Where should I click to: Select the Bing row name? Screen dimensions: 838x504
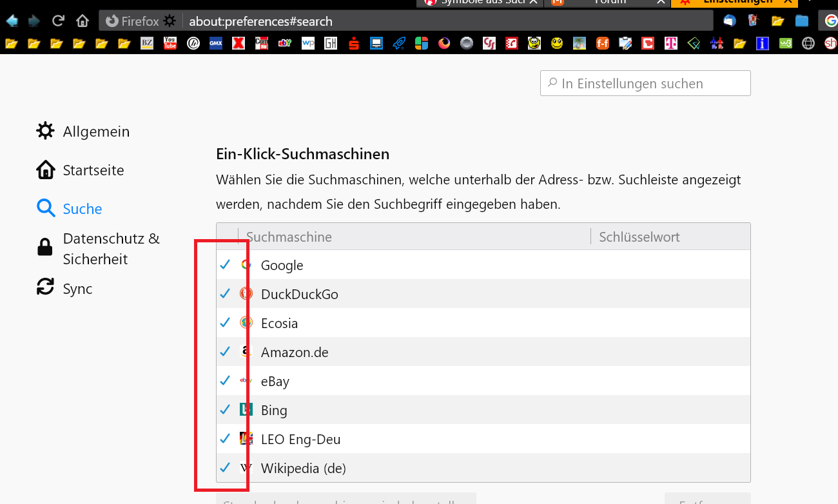click(274, 410)
